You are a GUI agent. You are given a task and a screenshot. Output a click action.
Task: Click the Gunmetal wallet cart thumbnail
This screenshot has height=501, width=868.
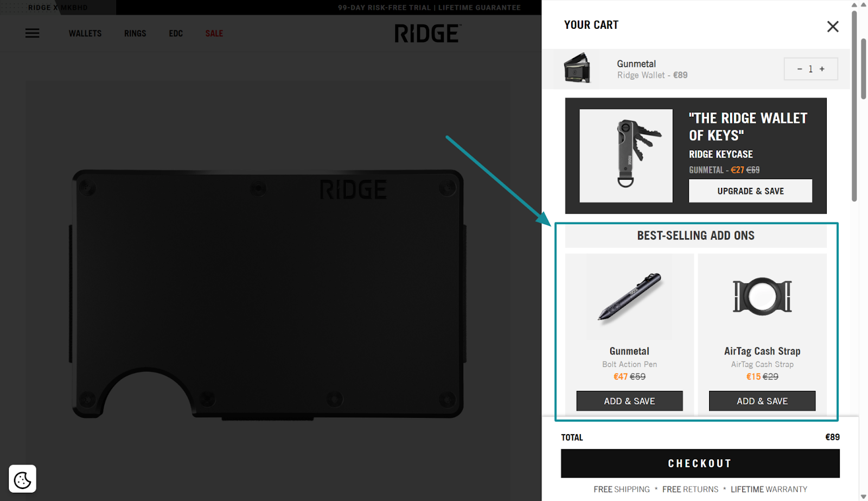[577, 68]
